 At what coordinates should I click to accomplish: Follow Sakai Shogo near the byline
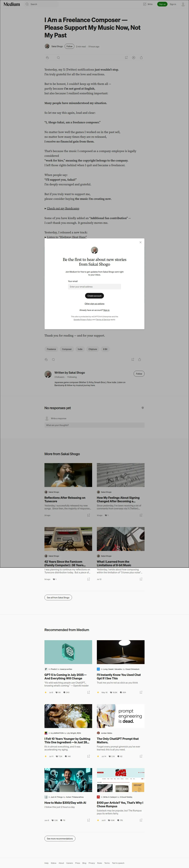pyautogui.click(x=69, y=47)
